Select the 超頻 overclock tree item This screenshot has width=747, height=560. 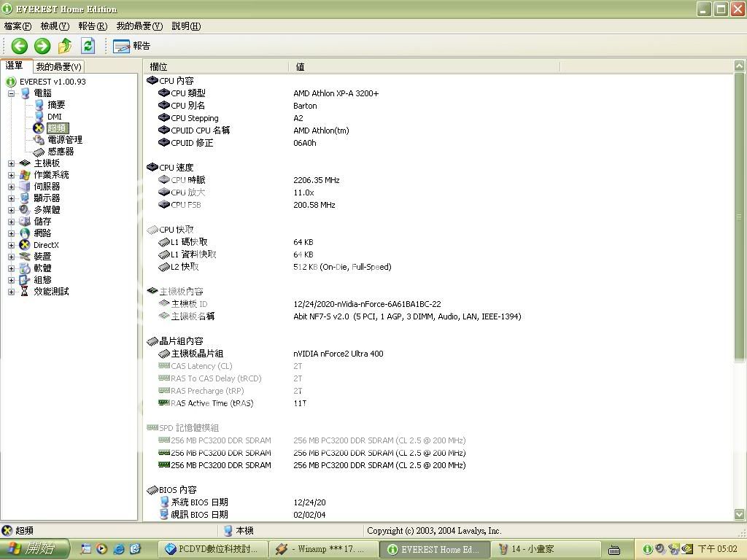point(57,128)
